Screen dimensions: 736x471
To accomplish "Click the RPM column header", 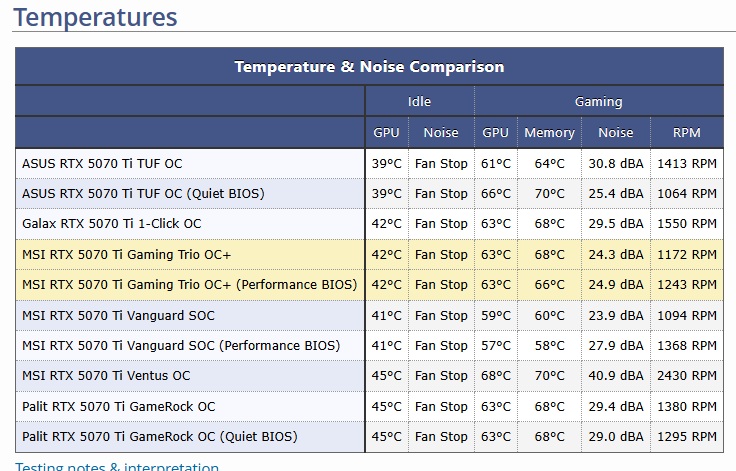I will [x=687, y=132].
